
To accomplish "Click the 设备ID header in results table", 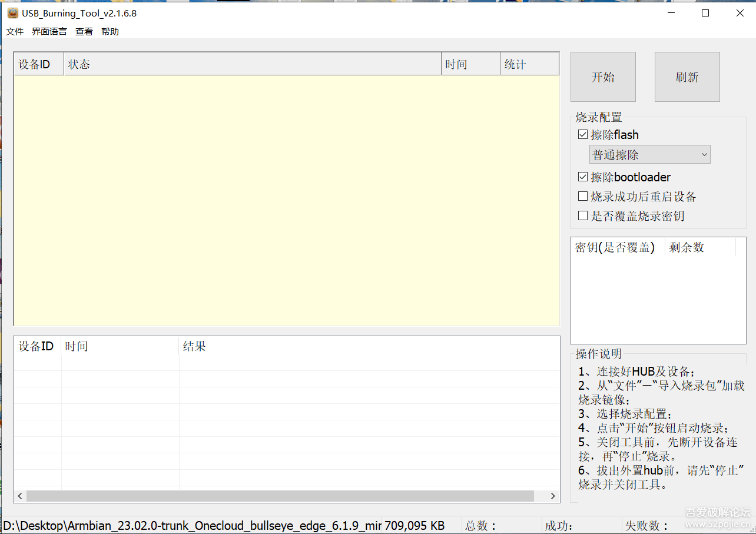I will 38,346.
